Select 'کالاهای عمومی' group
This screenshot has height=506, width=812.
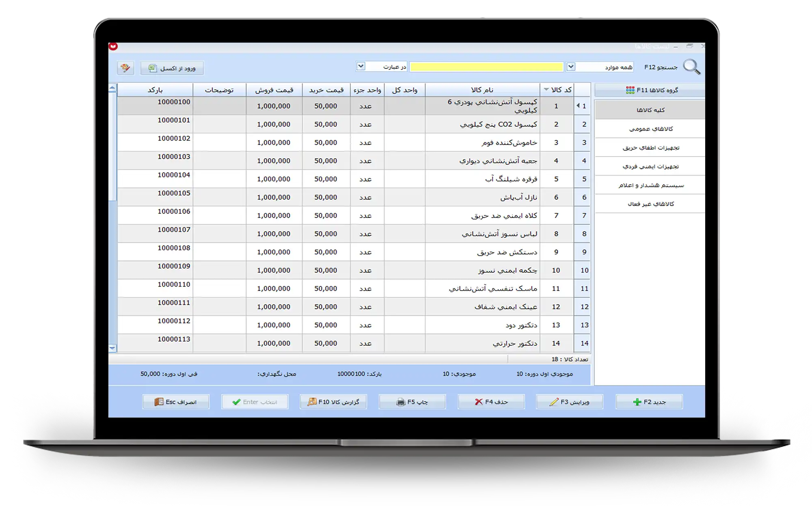(x=650, y=129)
